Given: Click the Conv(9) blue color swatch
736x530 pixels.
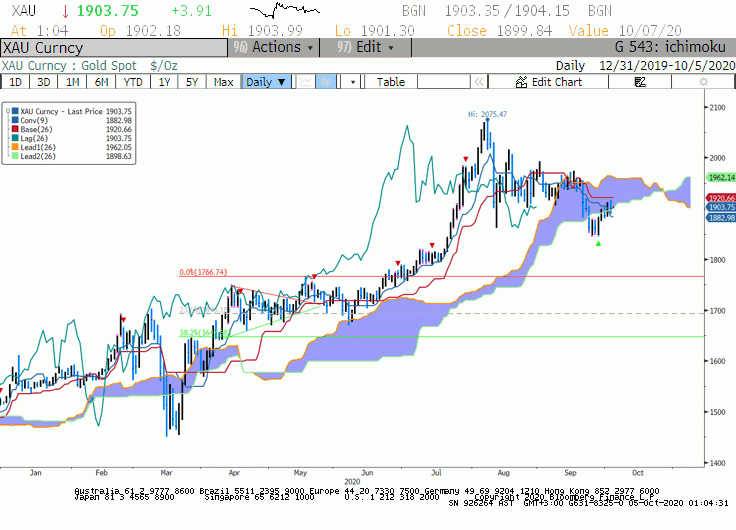Looking at the screenshot, I should (x=15, y=120).
